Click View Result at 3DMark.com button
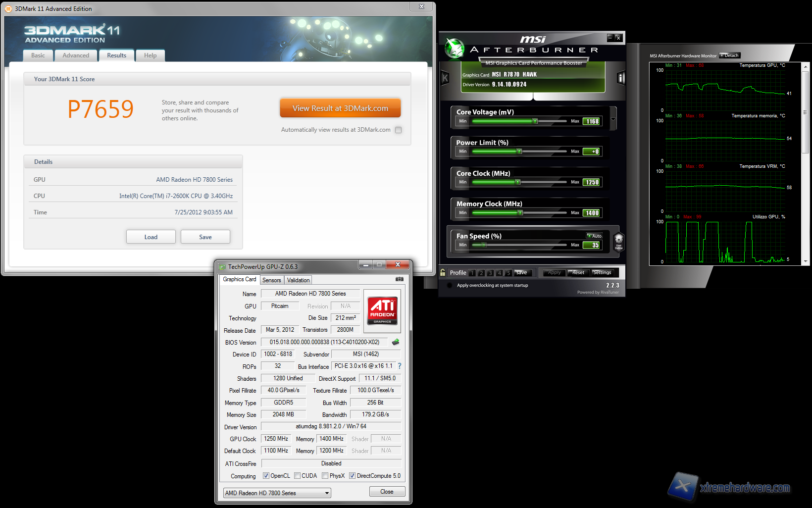 coord(340,108)
